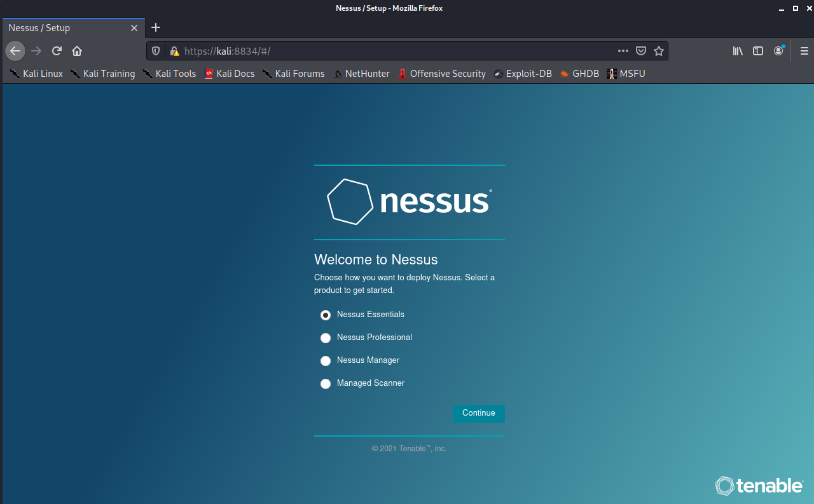Screen dimensions: 814x504
Task: Visit the Offensive Security bookmark link
Action: tap(447, 74)
